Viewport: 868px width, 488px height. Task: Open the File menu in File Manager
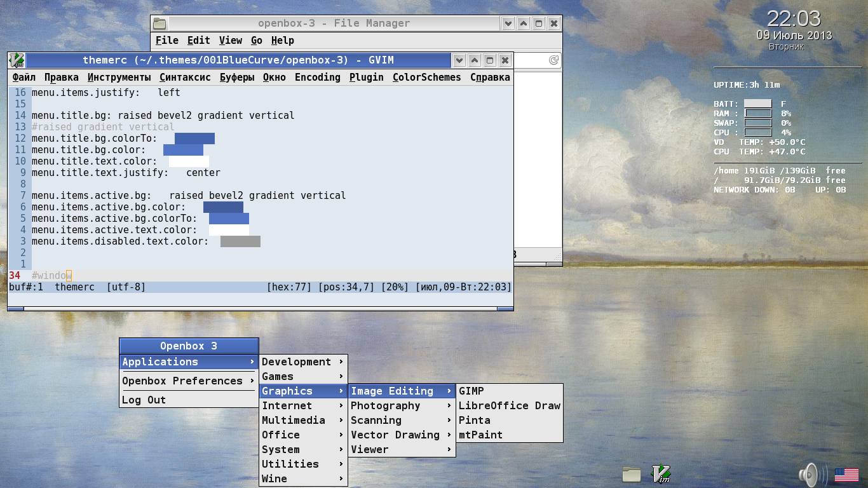(167, 41)
